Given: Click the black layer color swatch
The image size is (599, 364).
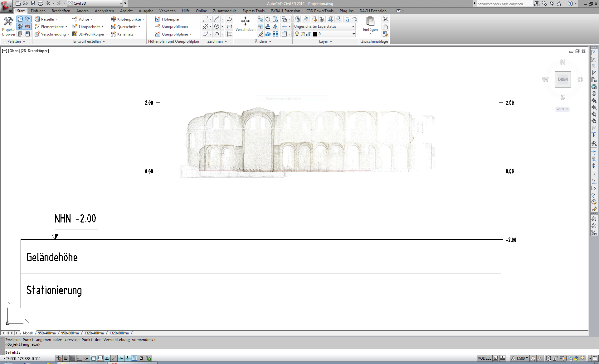Looking at the screenshot, I should pos(315,34).
